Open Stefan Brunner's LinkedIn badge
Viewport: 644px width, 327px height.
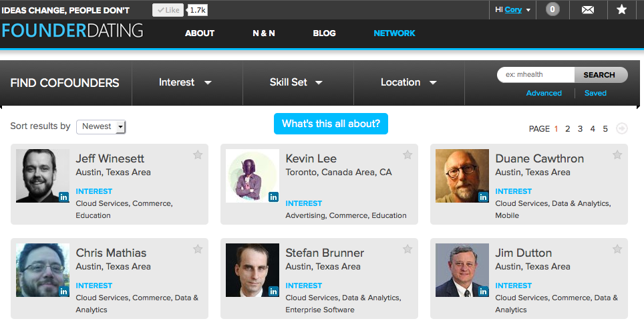click(x=273, y=291)
